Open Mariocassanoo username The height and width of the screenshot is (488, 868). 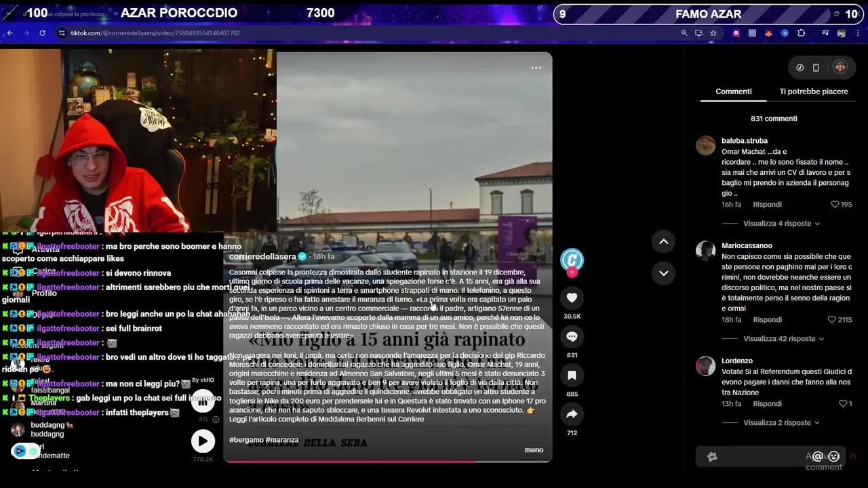[x=747, y=245]
